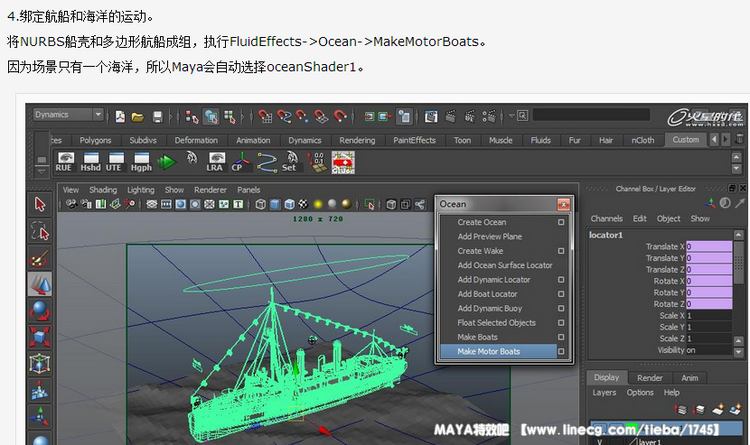Select Make Motor Boats menu entry
The width and height of the screenshot is (750, 445).
tap(498, 351)
